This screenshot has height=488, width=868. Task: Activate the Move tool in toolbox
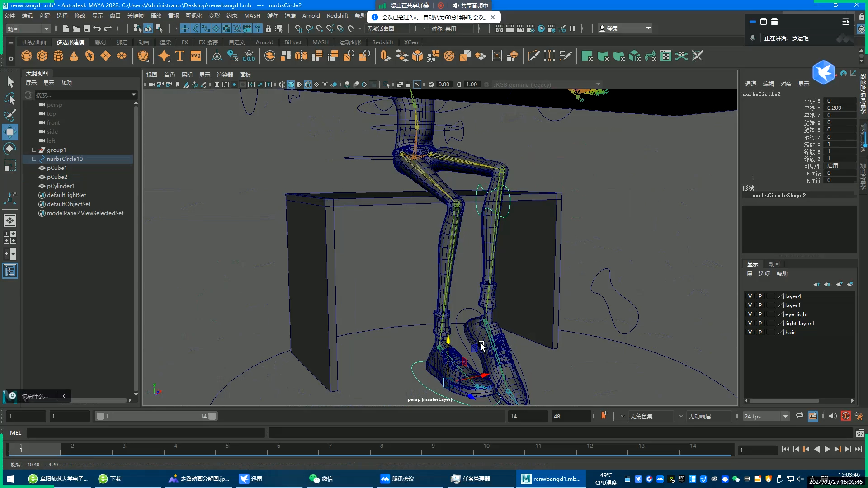click(10, 132)
